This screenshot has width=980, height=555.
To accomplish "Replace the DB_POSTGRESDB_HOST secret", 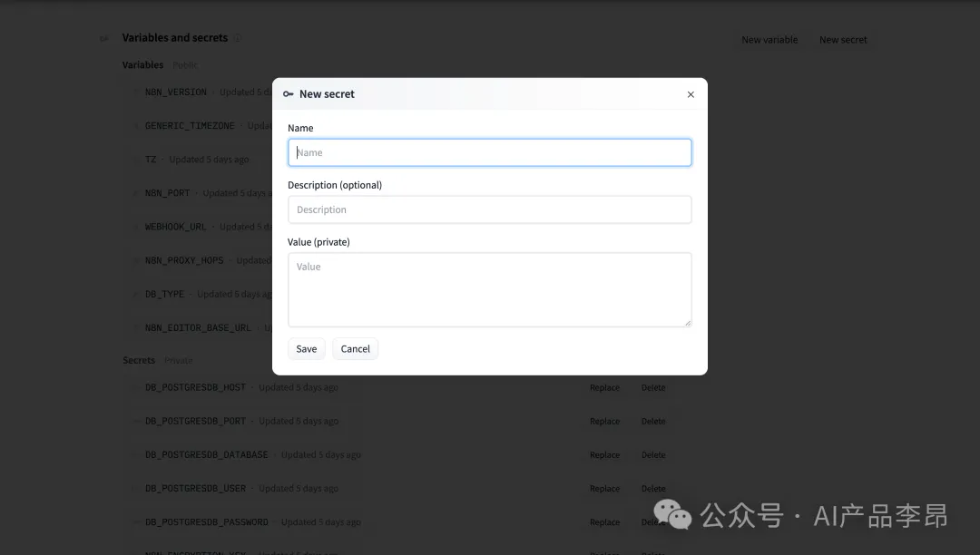I will click(604, 388).
